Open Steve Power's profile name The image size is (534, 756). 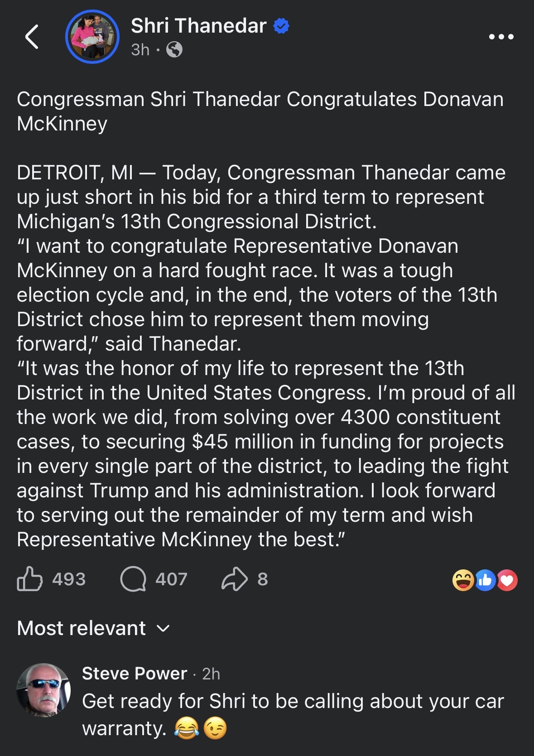pos(135,674)
